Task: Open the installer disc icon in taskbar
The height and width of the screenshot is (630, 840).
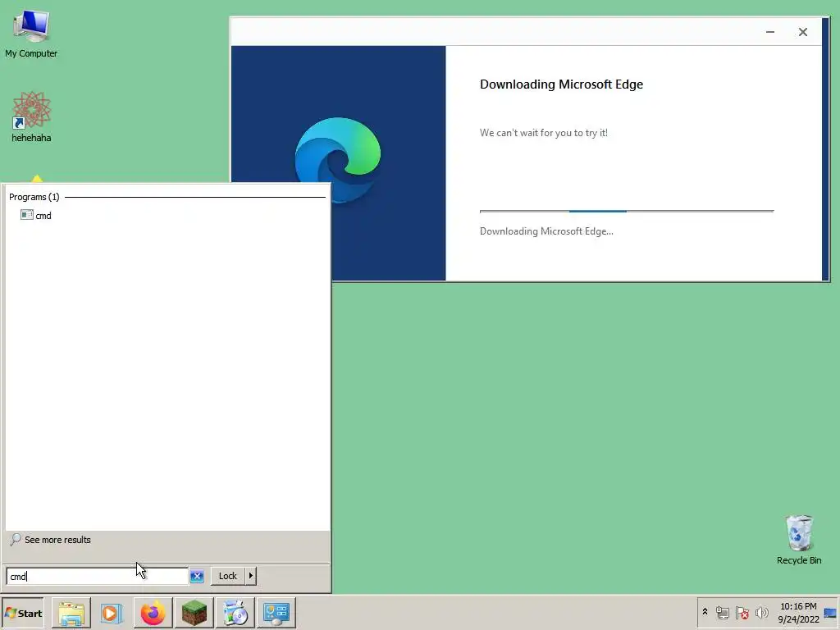Action: click(235, 613)
